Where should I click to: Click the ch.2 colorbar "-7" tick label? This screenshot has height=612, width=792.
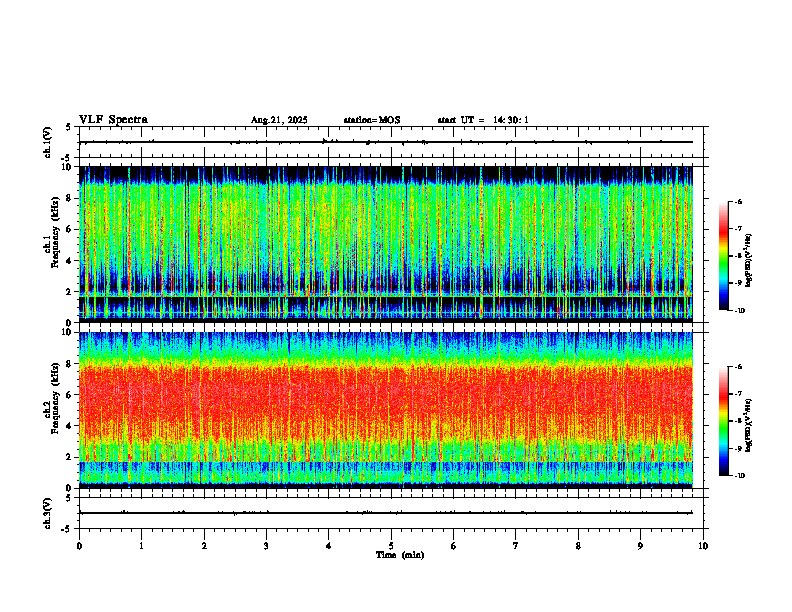pyautogui.click(x=739, y=394)
